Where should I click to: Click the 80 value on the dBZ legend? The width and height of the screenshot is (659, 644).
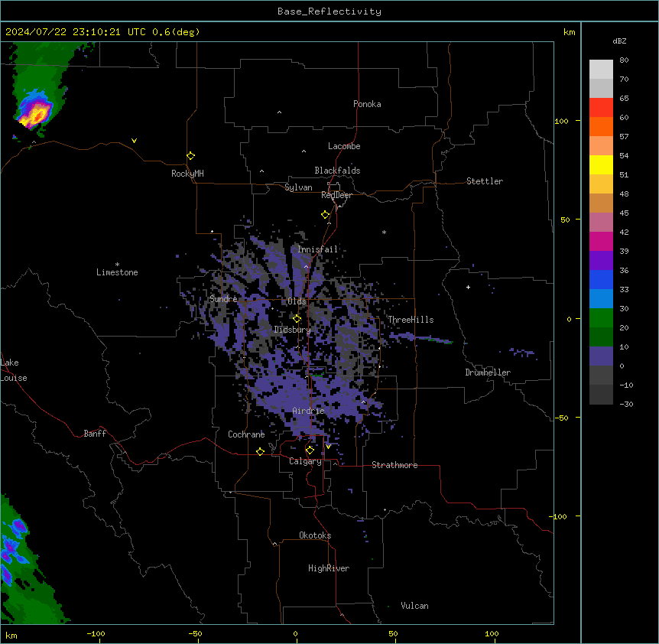(x=624, y=60)
